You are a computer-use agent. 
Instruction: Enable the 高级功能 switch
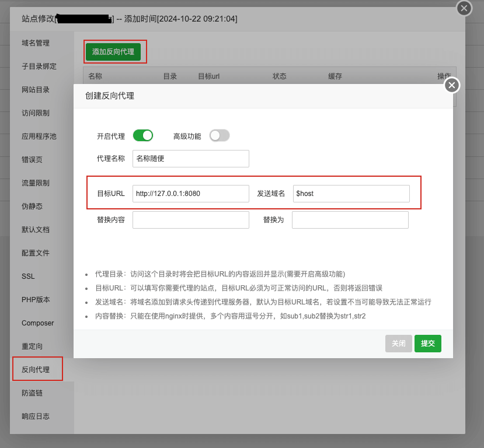220,135
